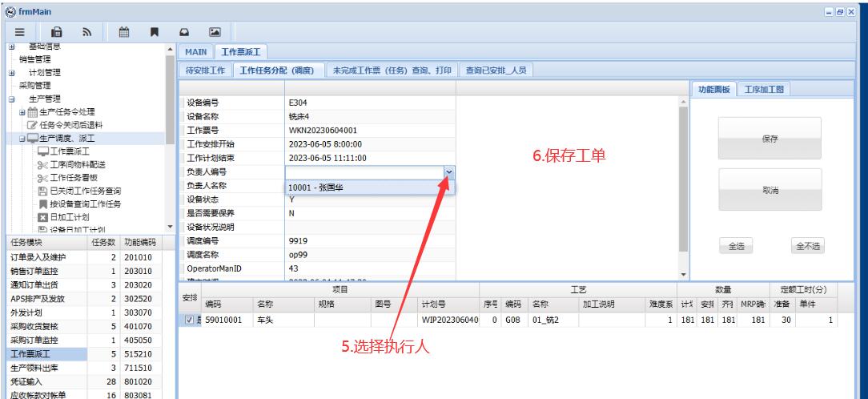
Task: Open the calendar toolbar icon
Action: click(125, 32)
